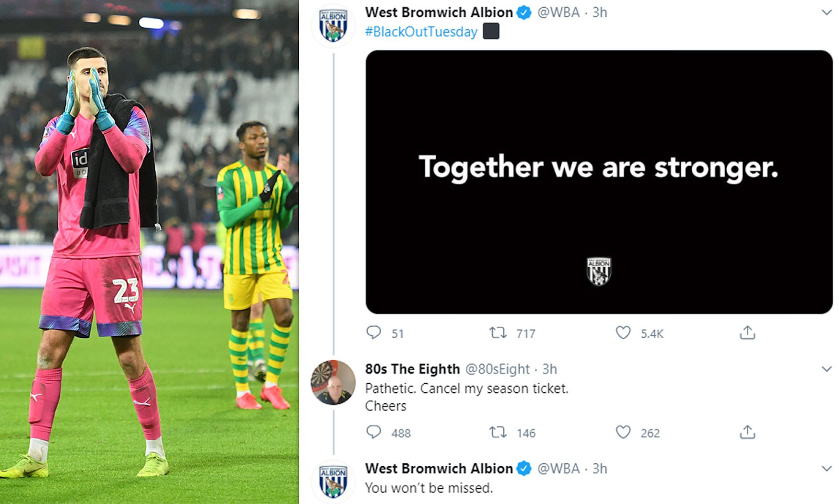The width and height of the screenshot is (839, 504).
Task: Expand options chevron on the top WBA tweet
Action: click(826, 13)
